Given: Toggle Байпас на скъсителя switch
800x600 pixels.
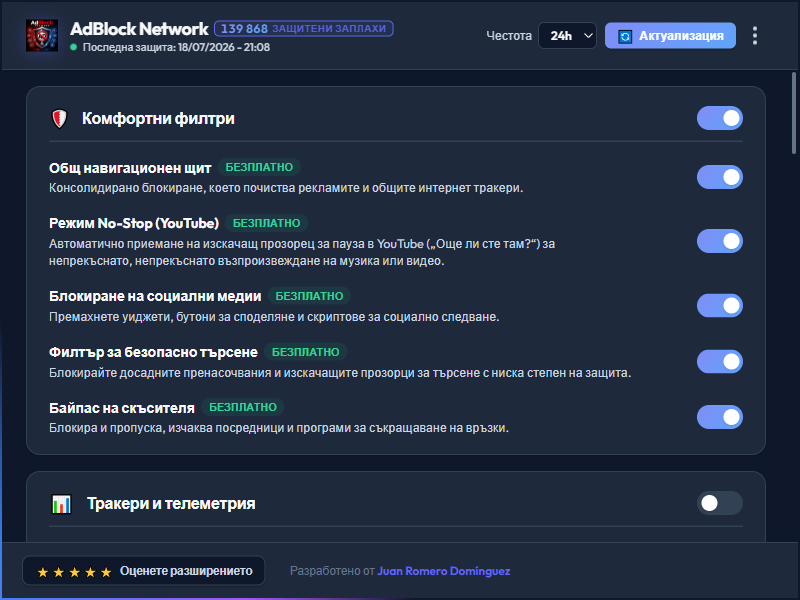Looking at the screenshot, I should click(719, 417).
